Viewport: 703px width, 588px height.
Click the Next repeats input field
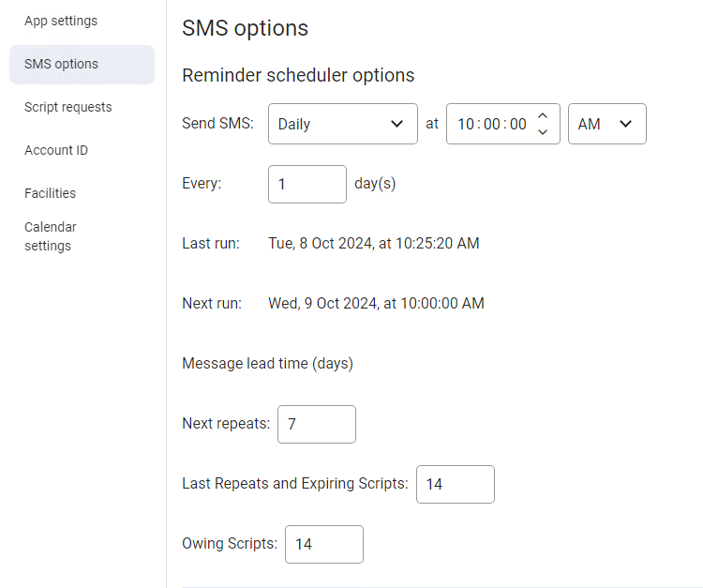pos(317,424)
